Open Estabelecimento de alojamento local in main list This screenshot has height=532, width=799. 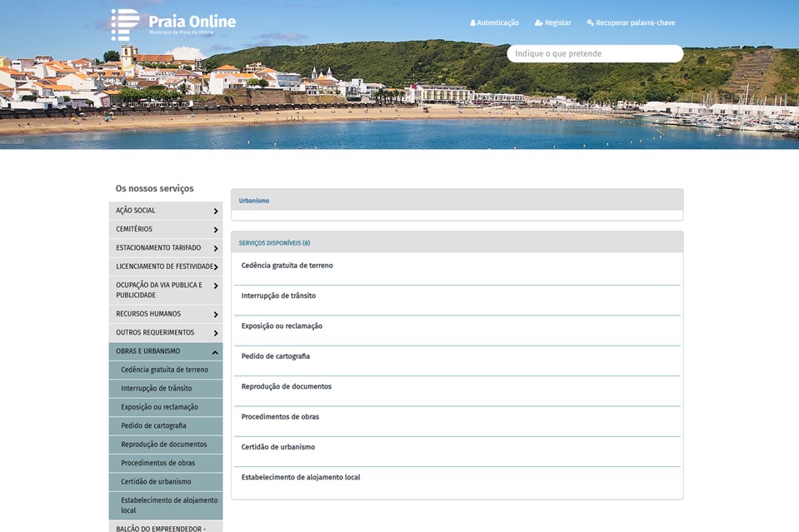click(x=300, y=478)
